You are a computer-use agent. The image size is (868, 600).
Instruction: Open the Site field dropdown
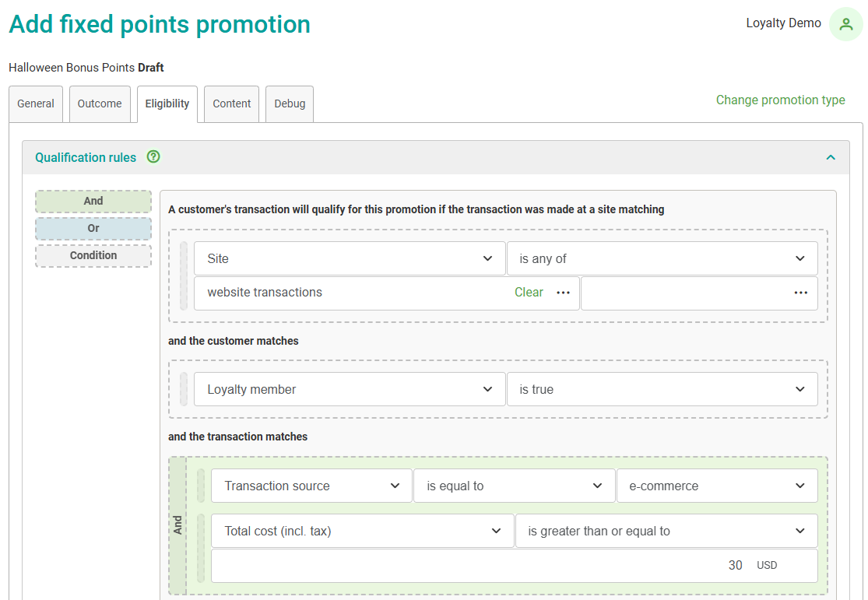pos(350,258)
